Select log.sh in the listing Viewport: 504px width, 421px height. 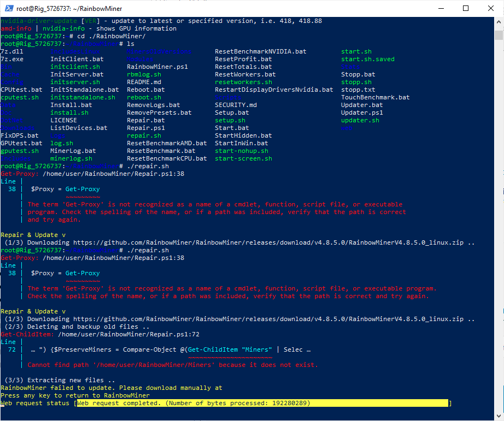[62, 143]
